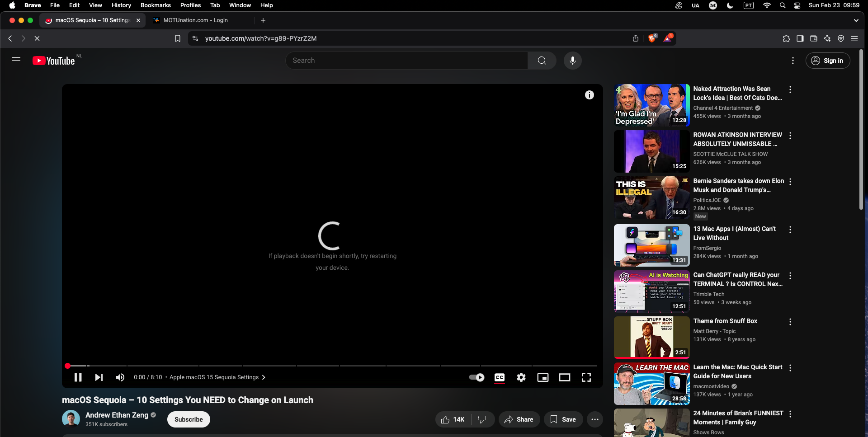Open Brave Wallet icon

[x=814, y=38]
